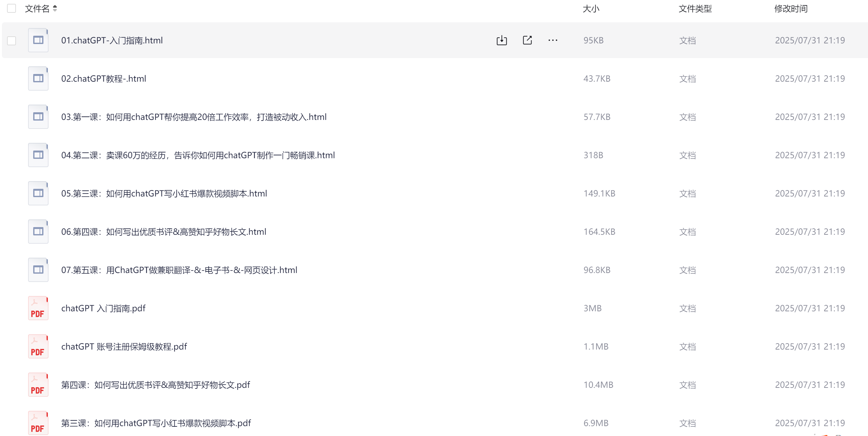
Task: Click the file icon of 06.第四课 html
Action: (38, 232)
